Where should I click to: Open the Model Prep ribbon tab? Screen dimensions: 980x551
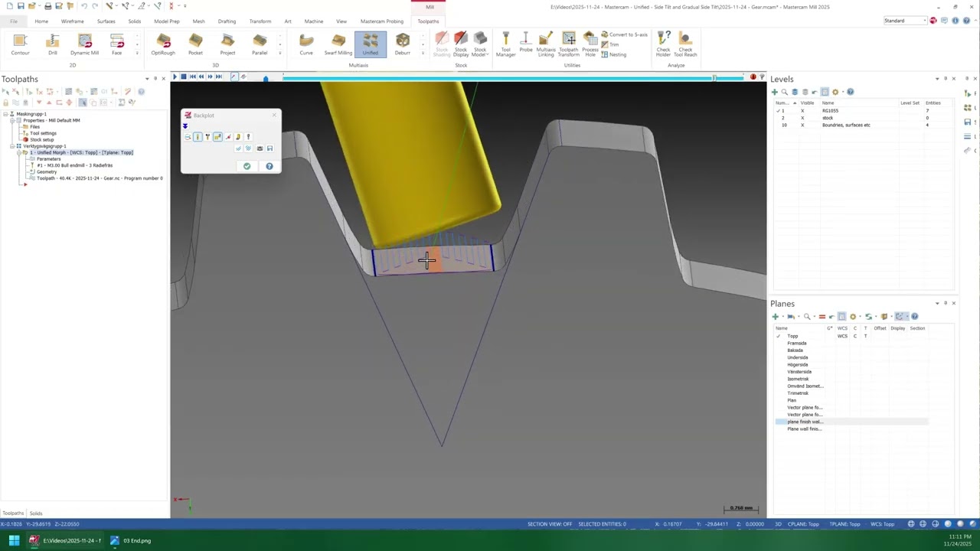click(x=166, y=21)
